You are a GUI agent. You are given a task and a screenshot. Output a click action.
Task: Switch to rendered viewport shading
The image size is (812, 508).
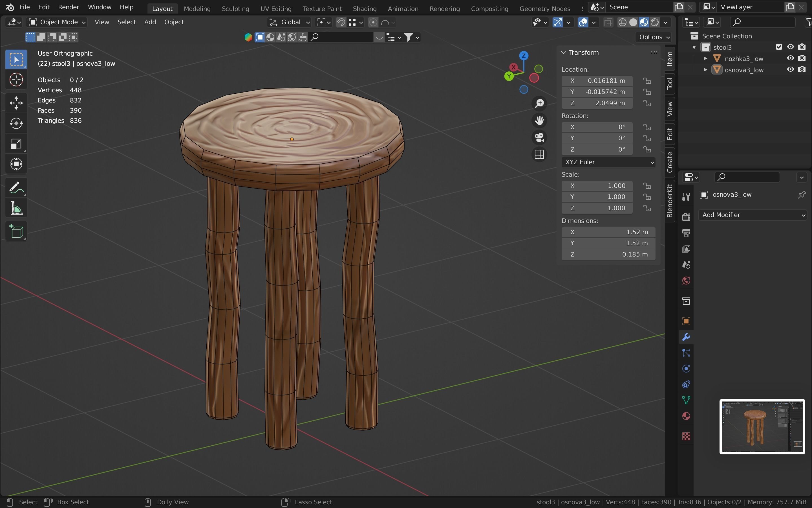(654, 23)
